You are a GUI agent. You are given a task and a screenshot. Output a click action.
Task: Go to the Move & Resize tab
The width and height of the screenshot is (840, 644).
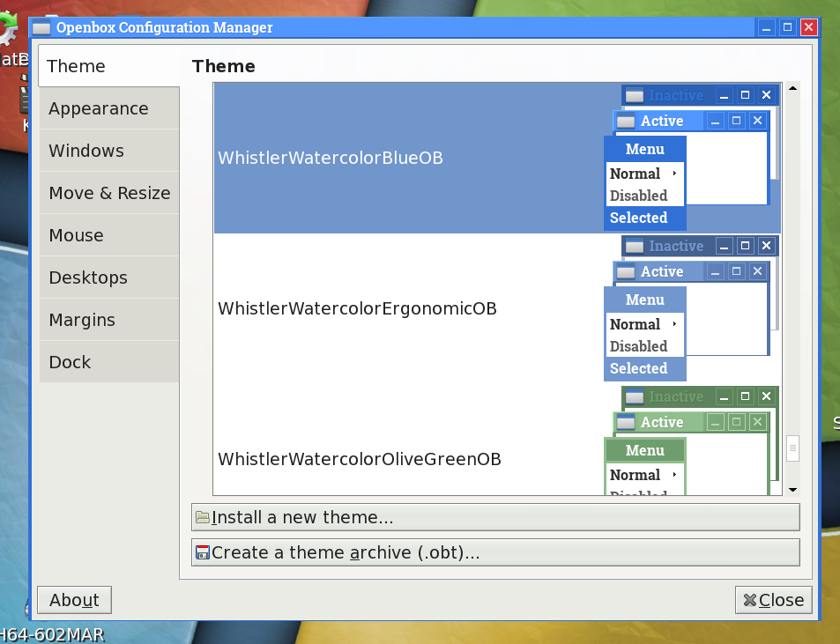109,193
